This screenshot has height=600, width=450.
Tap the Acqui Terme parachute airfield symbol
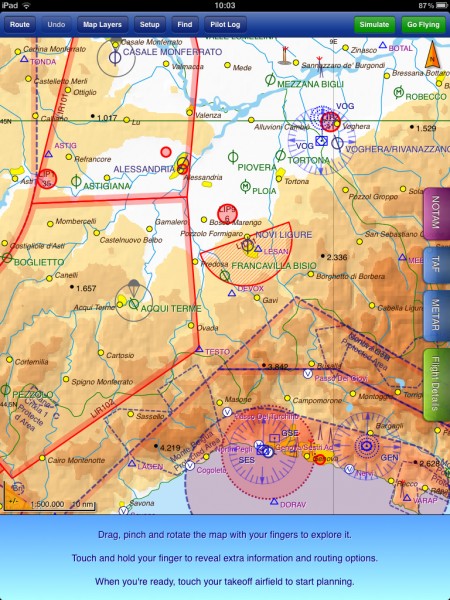[134, 303]
